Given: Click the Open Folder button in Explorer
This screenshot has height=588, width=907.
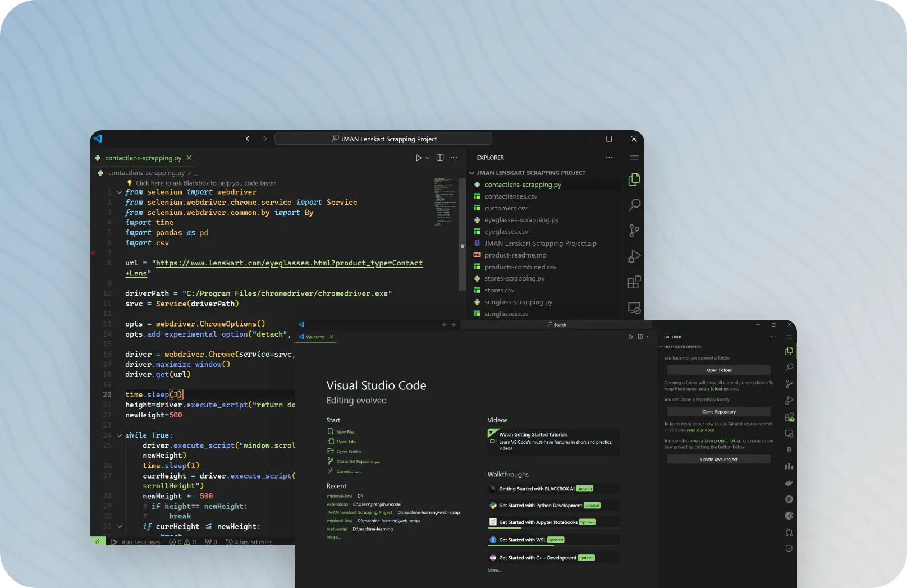Looking at the screenshot, I should click(718, 370).
